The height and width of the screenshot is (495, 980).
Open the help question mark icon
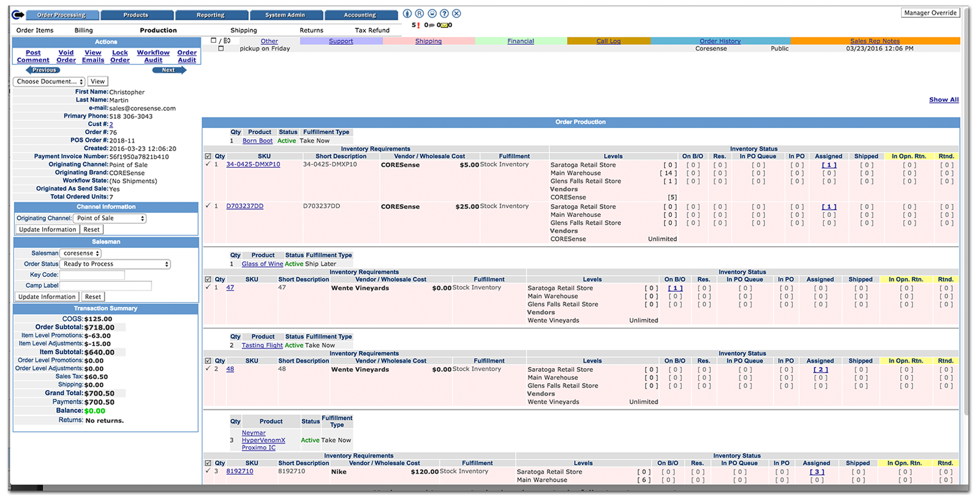pyautogui.click(x=444, y=13)
